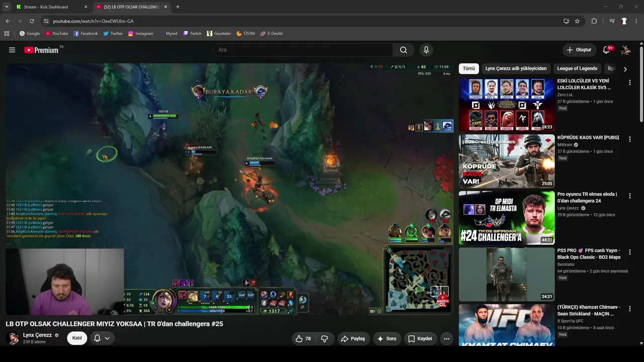Go to YouTube Premium home logo

click(x=42, y=50)
